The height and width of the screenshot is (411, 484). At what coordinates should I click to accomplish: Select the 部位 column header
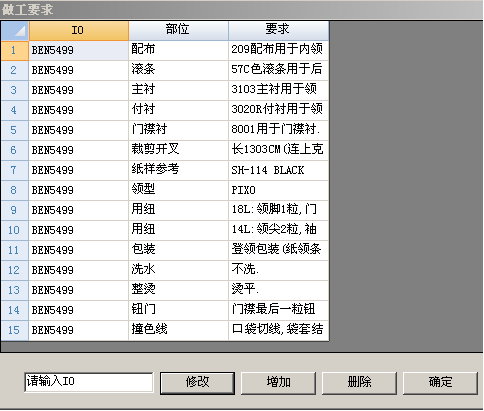[x=178, y=31]
